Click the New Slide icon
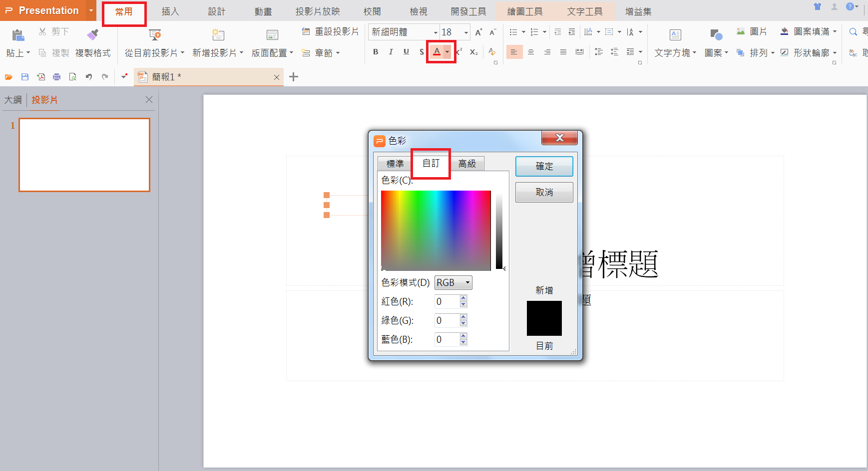Viewport: 868px width, 471px height. (218, 34)
